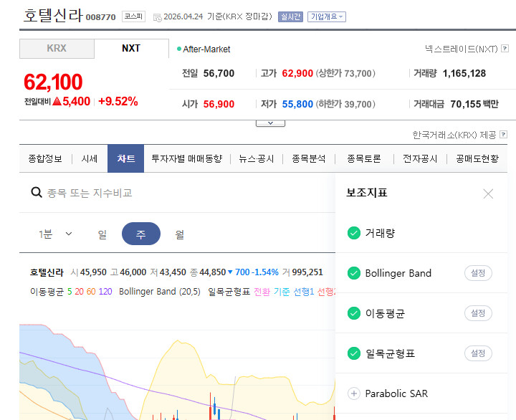Uncheck the 이동평균 indicator

pyautogui.click(x=354, y=313)
